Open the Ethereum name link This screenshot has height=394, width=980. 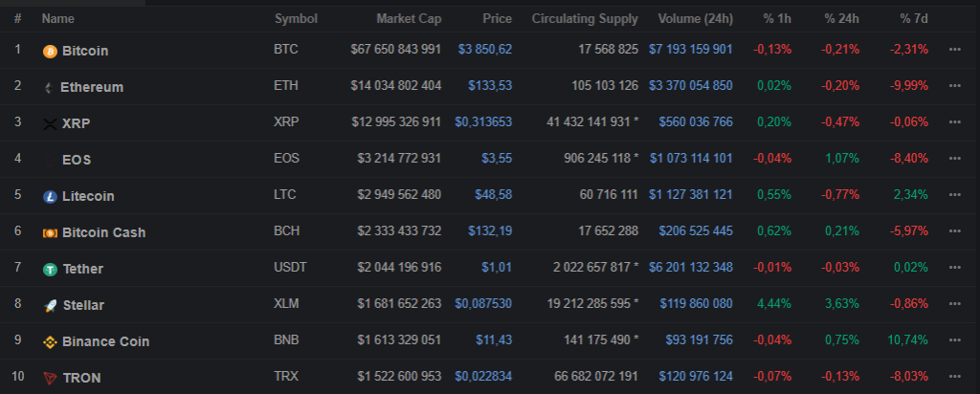[92, 87]
